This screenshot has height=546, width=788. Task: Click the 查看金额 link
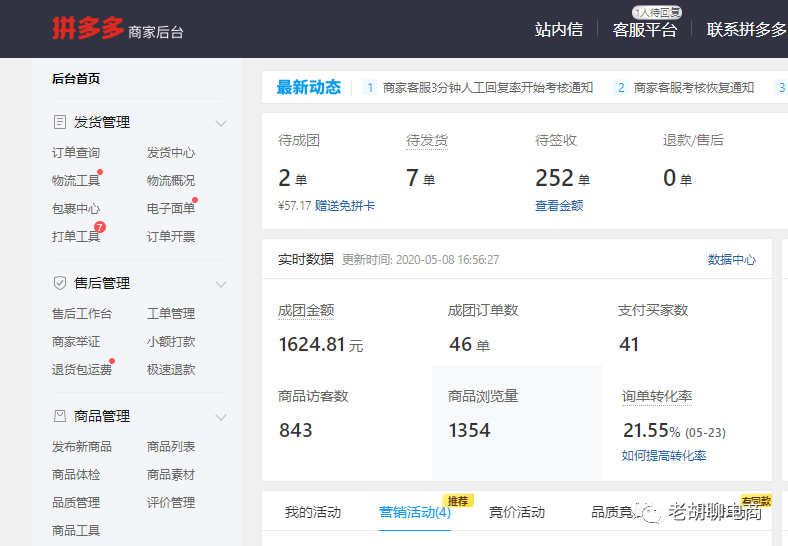[559, 206]
